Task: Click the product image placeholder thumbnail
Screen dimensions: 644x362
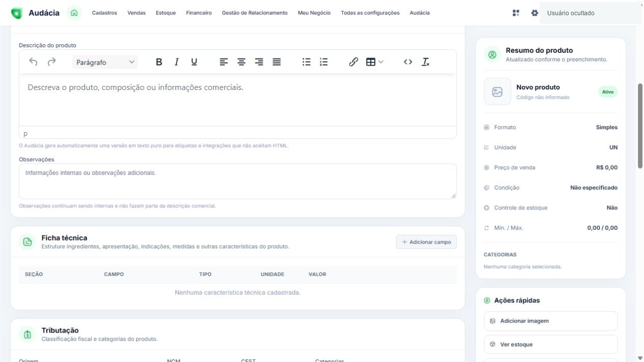Action: (497, 92)
